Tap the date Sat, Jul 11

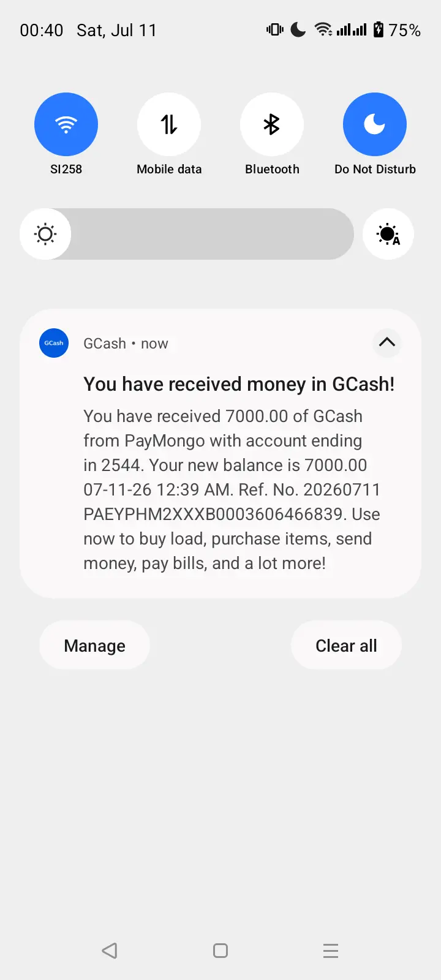116,30
